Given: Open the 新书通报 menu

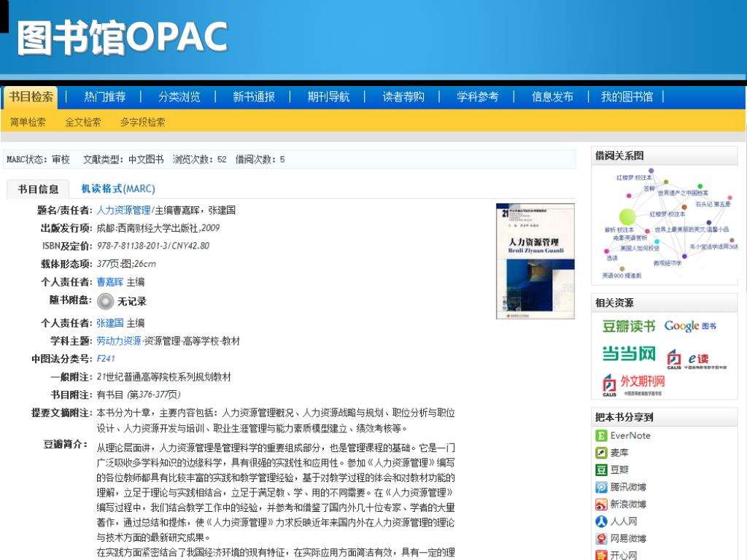Looking at the screenshot, I should coord(254,97).
